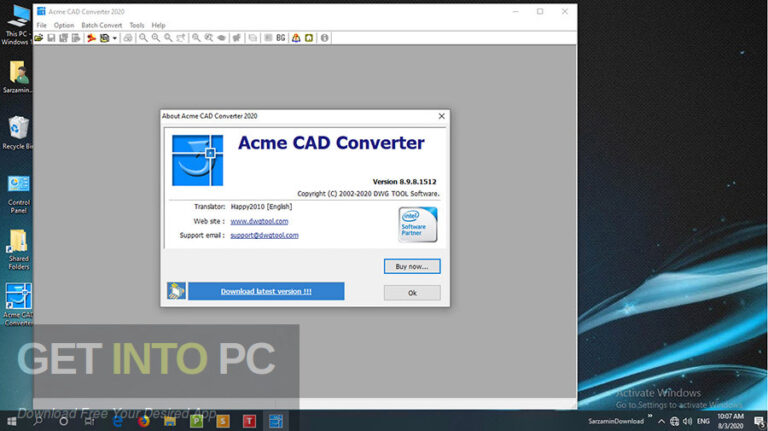Image resolution: width=768 pixels, height=431 pixels.
Task: Open the Tools menu
Action: click(137, 25)
